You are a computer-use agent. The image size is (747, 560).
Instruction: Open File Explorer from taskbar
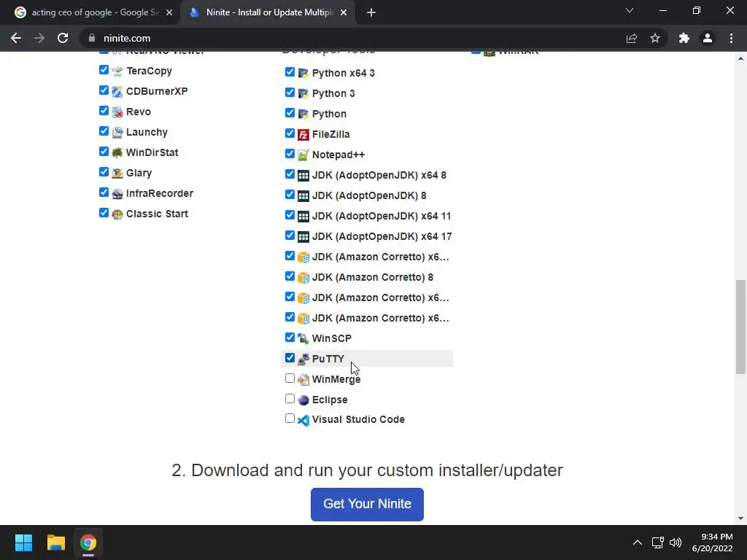pos(56,542)
